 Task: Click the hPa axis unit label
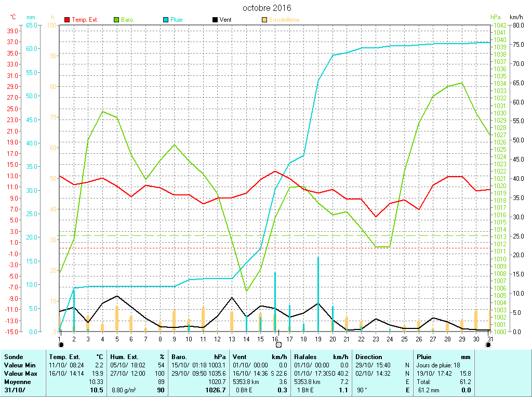pos(496,17)
